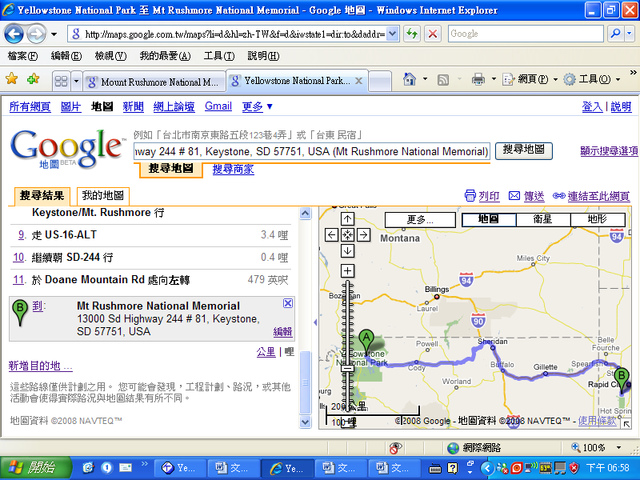The height and width of the screenshot is (480, 640).
Task: Click the magnifier search icon
Action: (x=615, y=34)
